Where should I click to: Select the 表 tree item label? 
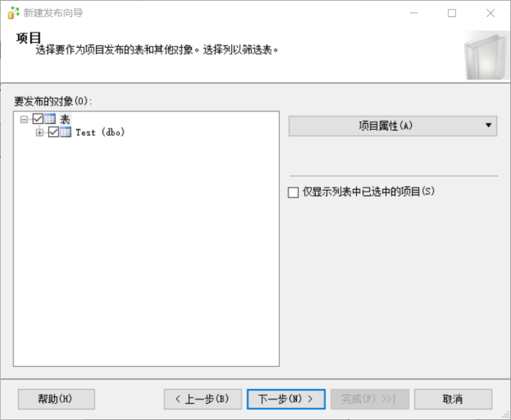pos(65,120)
